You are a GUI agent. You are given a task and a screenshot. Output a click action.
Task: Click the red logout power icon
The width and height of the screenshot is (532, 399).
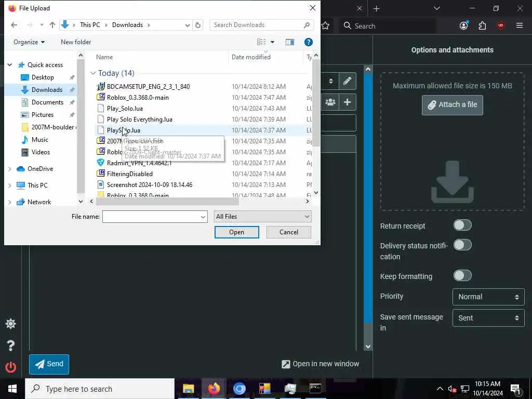[x=11, y=367]
